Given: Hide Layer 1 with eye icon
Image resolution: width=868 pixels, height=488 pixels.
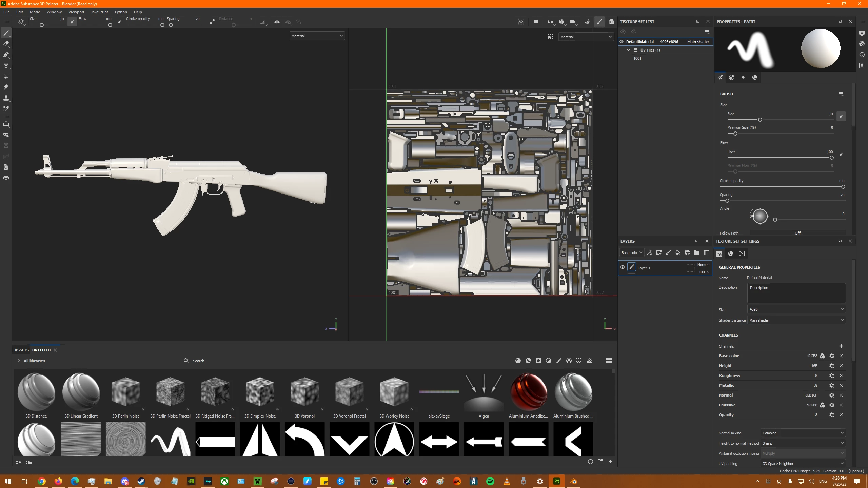Looking at the screenshot, I should pyautogui.click(x=623, y=267).
